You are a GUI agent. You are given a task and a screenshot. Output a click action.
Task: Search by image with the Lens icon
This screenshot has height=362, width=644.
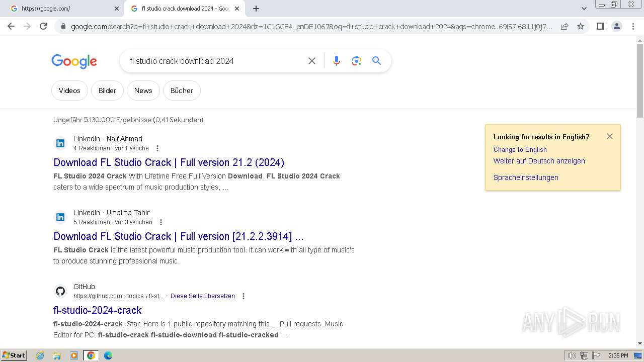tap(357, 61)
